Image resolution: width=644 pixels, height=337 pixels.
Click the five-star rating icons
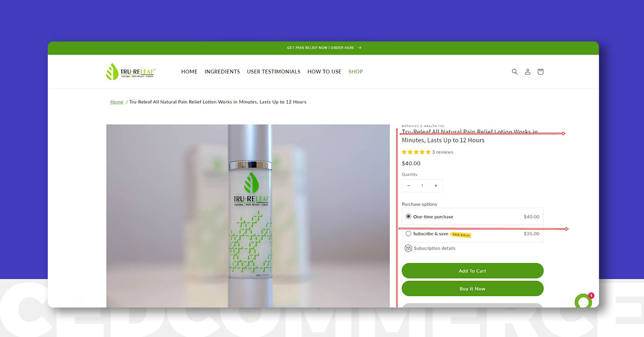tap(416, 152)
